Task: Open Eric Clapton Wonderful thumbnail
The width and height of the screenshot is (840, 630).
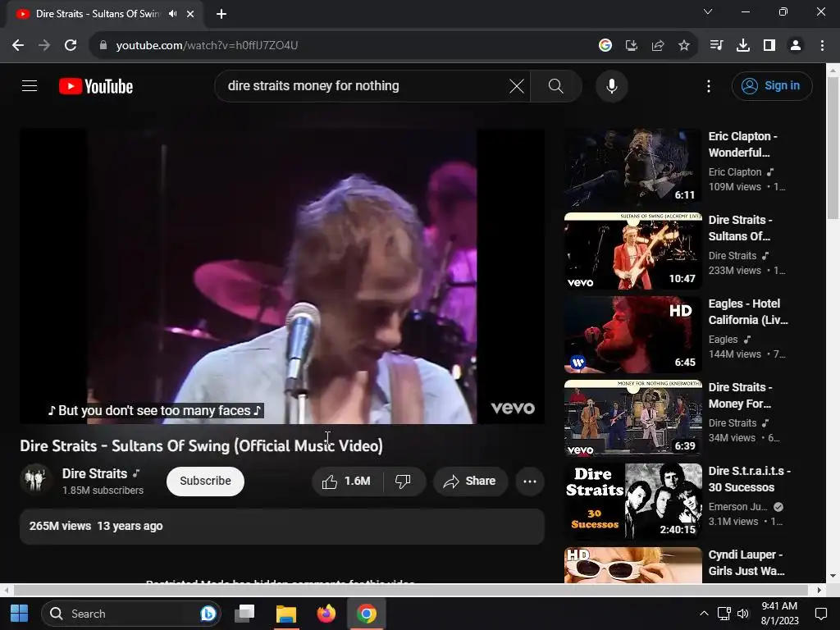Action: (632, 167)
